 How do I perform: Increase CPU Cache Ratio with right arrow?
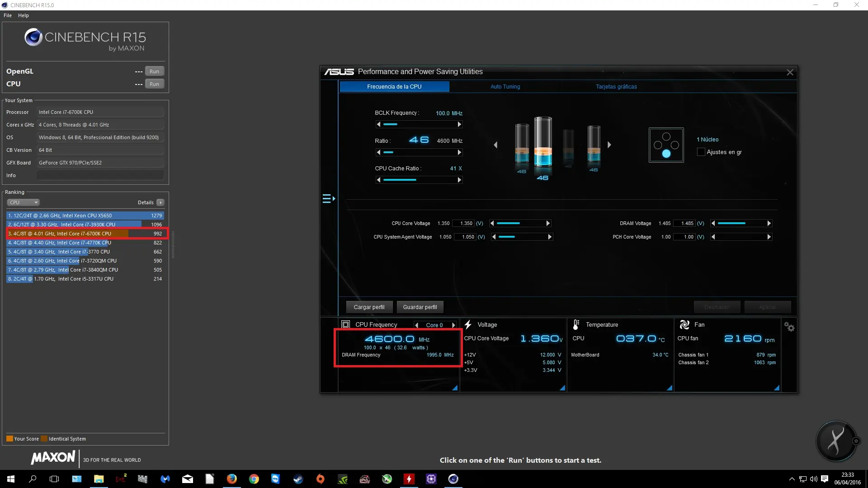459,180
